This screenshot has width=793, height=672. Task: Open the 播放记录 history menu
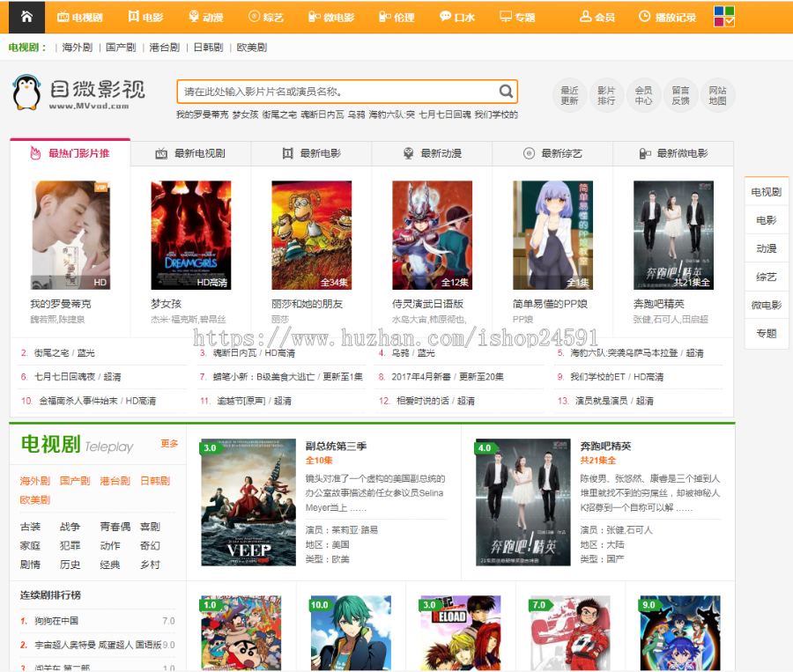667,17
